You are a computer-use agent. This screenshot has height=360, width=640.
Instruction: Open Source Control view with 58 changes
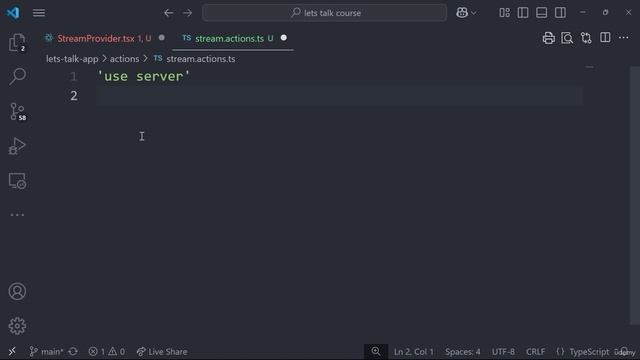click(18, 111)
